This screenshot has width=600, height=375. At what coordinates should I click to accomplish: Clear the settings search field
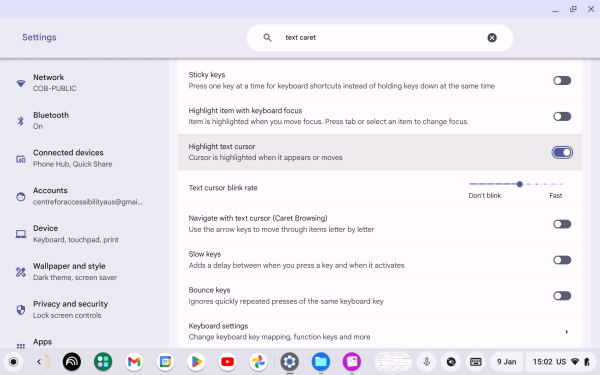(x=492, y=38)
